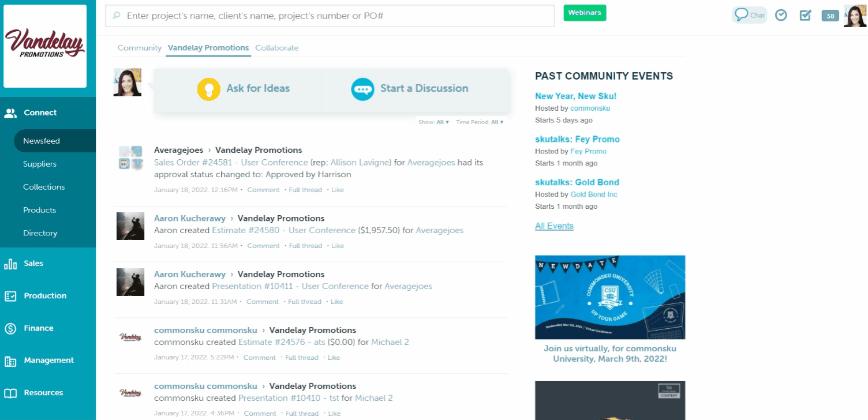The height and width of the screenshot is (420, 868).
Task: Switch to the Community tab
Action: 139,48
